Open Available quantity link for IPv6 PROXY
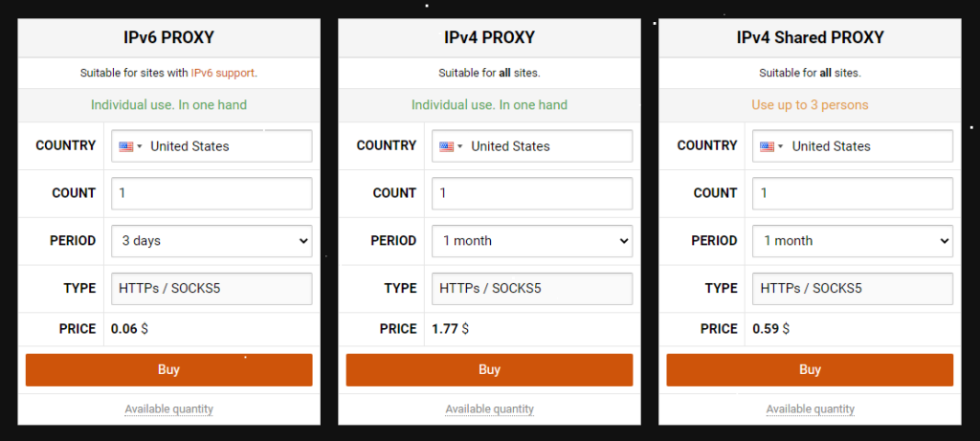The image size is (980, 441). (168, 409)
